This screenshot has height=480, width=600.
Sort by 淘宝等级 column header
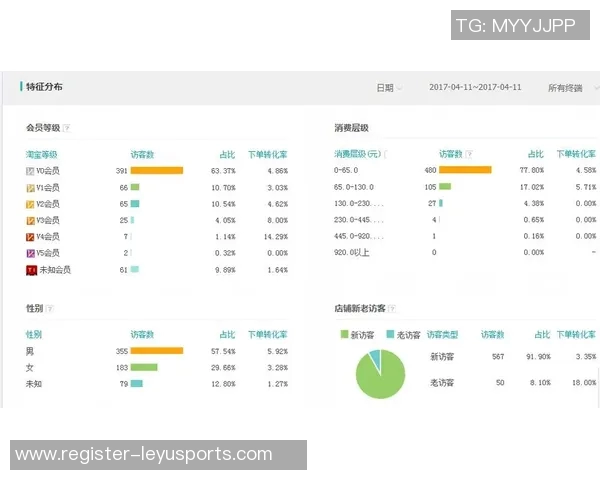click(41, 155)
